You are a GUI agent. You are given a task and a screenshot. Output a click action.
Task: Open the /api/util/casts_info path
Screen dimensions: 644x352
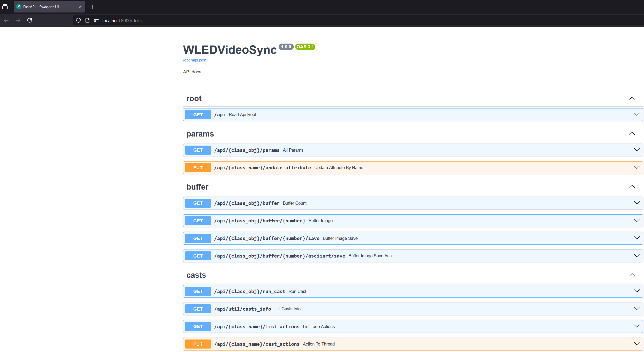243,309
